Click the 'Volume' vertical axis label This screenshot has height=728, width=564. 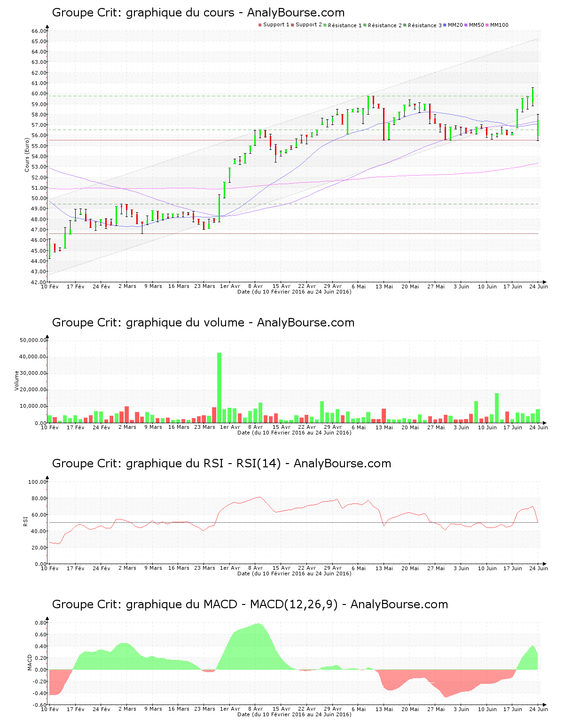point(17,380)
